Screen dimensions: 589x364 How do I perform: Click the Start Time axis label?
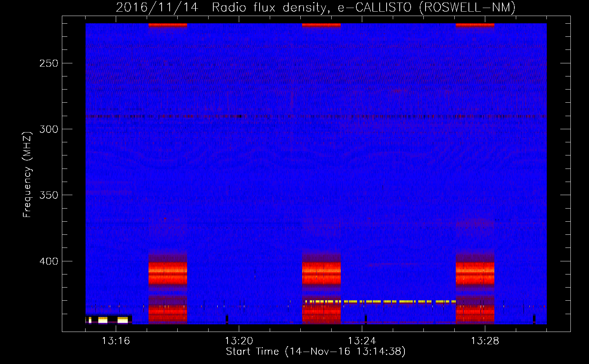[316, 352]
